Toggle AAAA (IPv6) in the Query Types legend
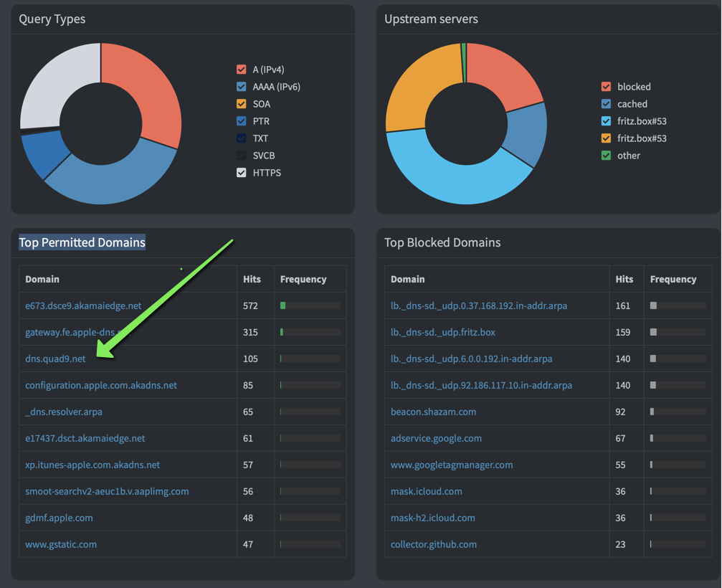722x588 pixels. point(241,86)
